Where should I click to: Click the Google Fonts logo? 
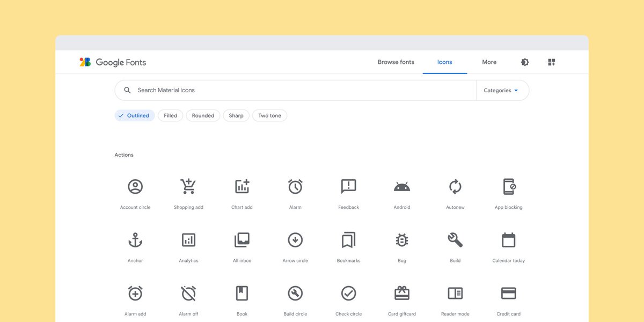click(113, 62)
